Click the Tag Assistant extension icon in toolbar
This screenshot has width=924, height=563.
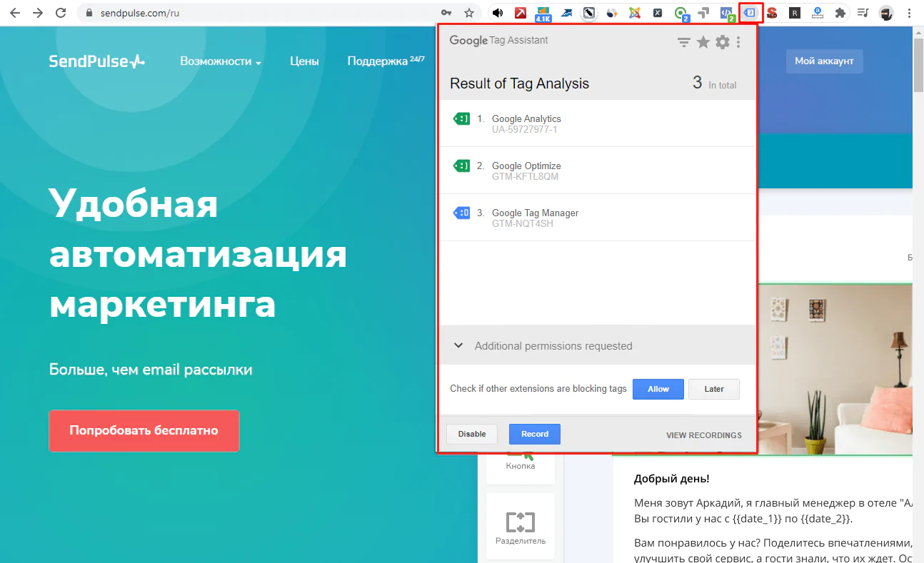click(x=750, y=13)
